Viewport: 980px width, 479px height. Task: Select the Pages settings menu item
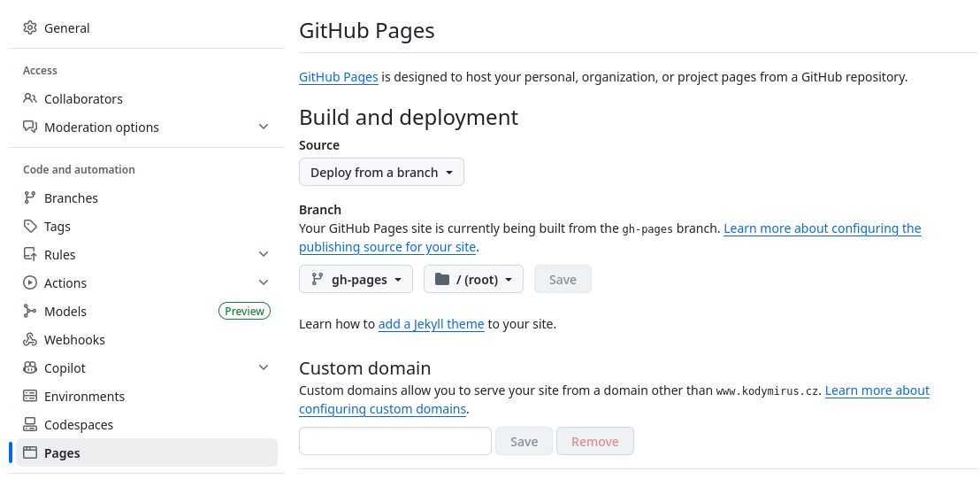[147, 452]
